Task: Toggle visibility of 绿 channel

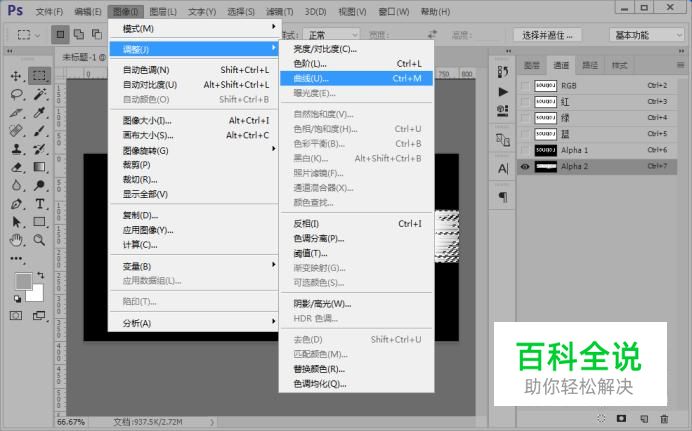Action: click(525, 118)
